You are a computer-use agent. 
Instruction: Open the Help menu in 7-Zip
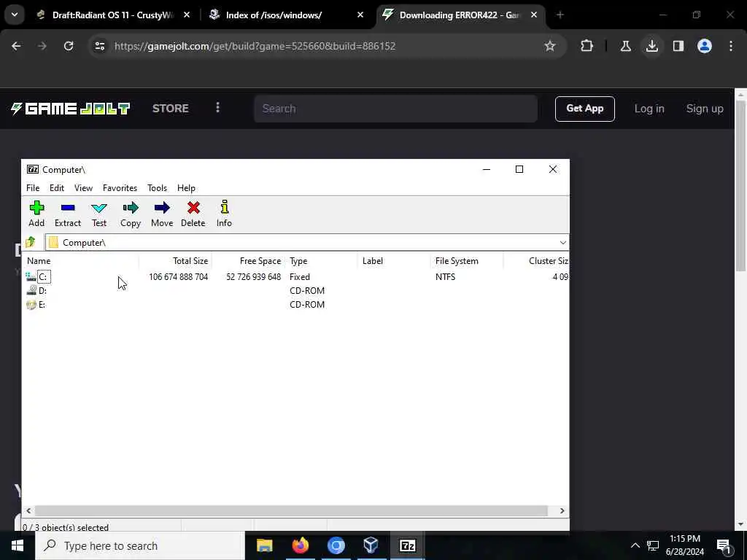coord(186,188)
